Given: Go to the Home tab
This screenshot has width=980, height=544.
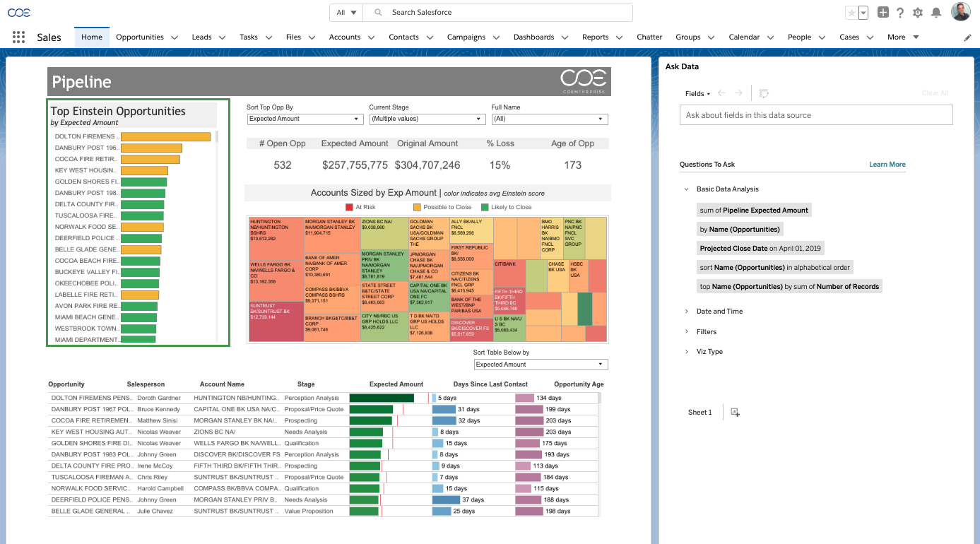Looking at the screenshot, I should click(x=92, y=37).
